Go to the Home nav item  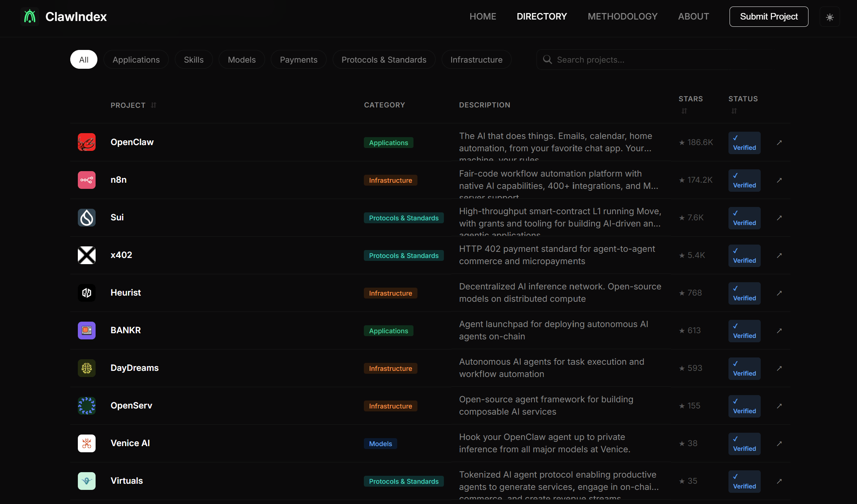483,17
